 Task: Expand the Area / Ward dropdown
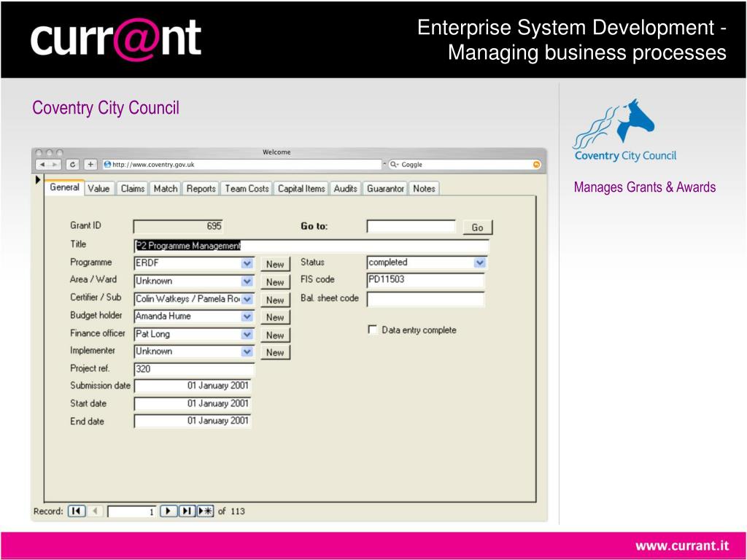pos(247,281)
